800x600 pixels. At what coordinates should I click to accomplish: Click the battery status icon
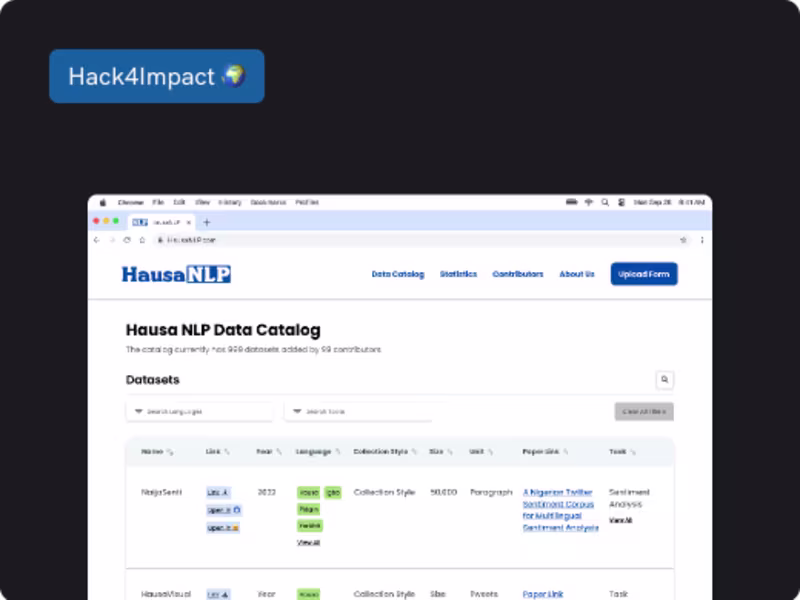point(571,203)
